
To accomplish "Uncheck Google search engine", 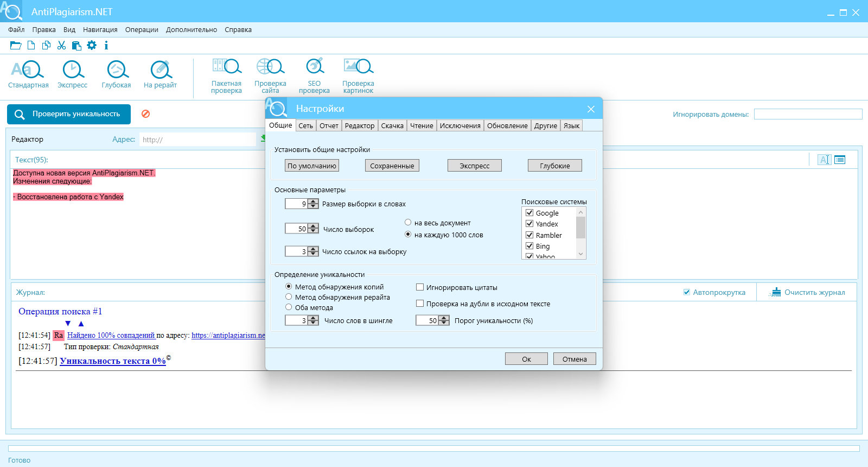I will (x=529, y=213).
